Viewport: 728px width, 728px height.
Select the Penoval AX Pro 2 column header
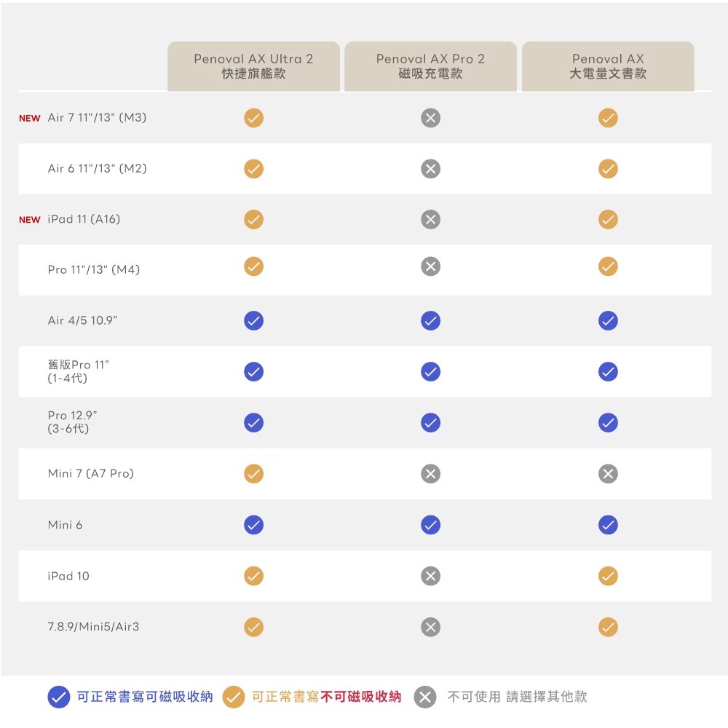click(x=430, y=66)
